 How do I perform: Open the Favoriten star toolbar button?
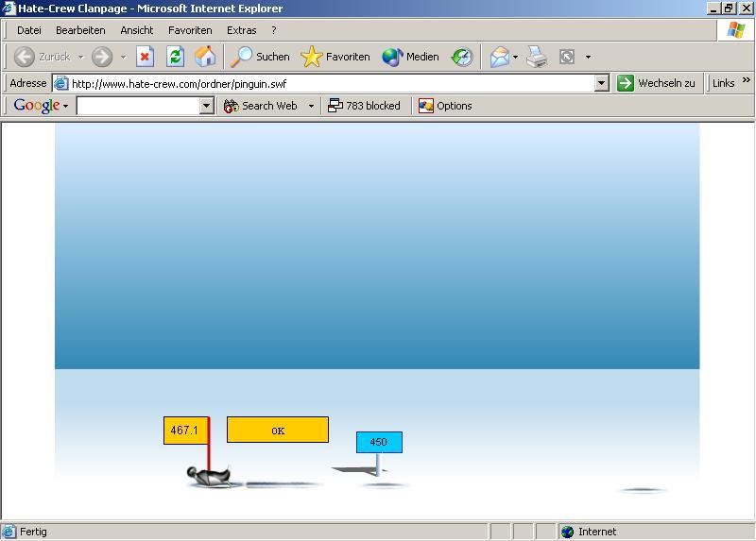pos(335,57)
